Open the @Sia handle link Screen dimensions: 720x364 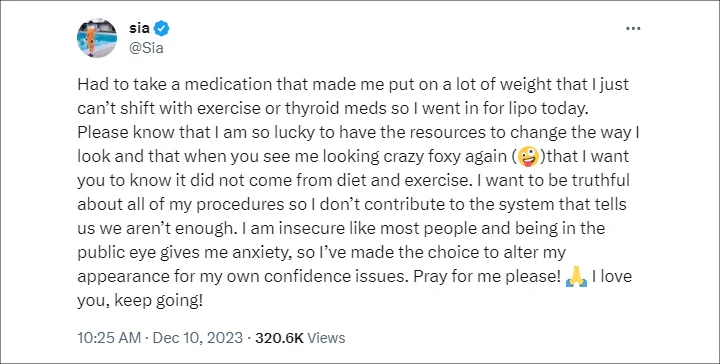click(x=146, y=47)
